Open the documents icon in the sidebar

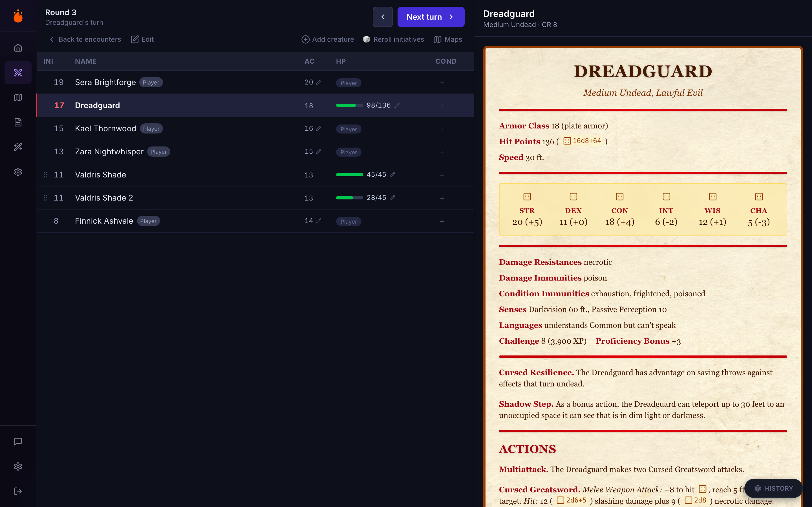tap(18, 122)
